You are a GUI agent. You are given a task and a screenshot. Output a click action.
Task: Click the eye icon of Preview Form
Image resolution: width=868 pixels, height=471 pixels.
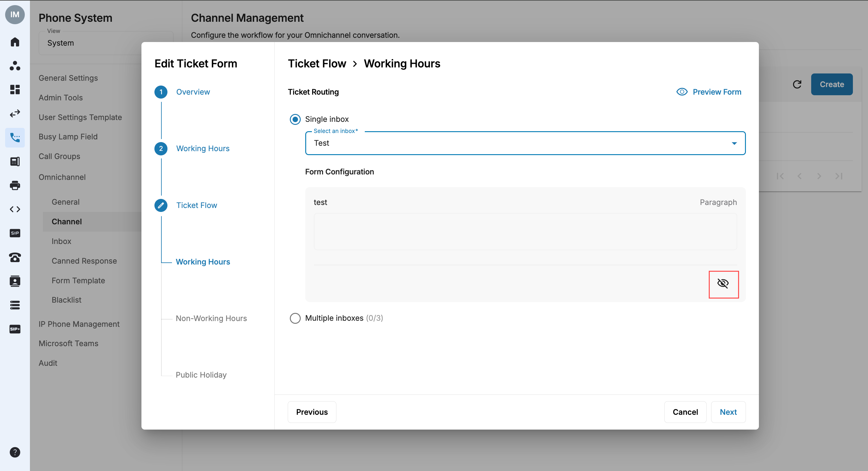(682, 92)
